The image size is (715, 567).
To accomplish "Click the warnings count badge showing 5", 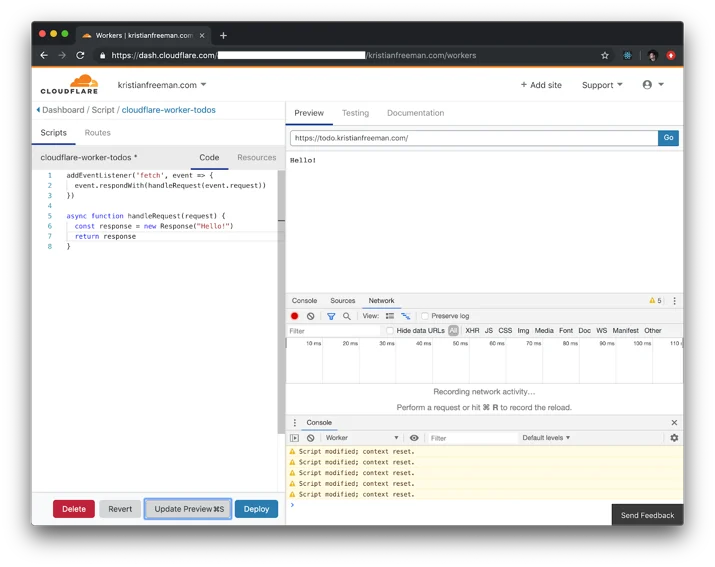I will pyautogui.click(x=655, y=301).
